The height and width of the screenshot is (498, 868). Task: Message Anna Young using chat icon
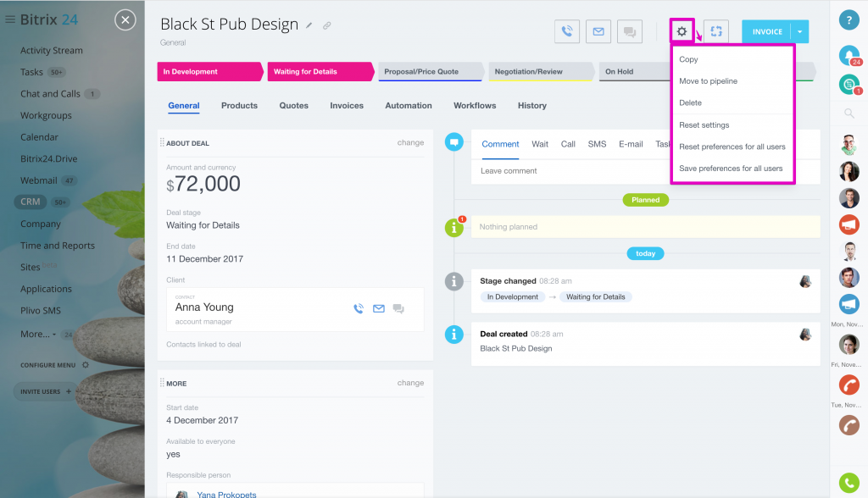(398, 309)
